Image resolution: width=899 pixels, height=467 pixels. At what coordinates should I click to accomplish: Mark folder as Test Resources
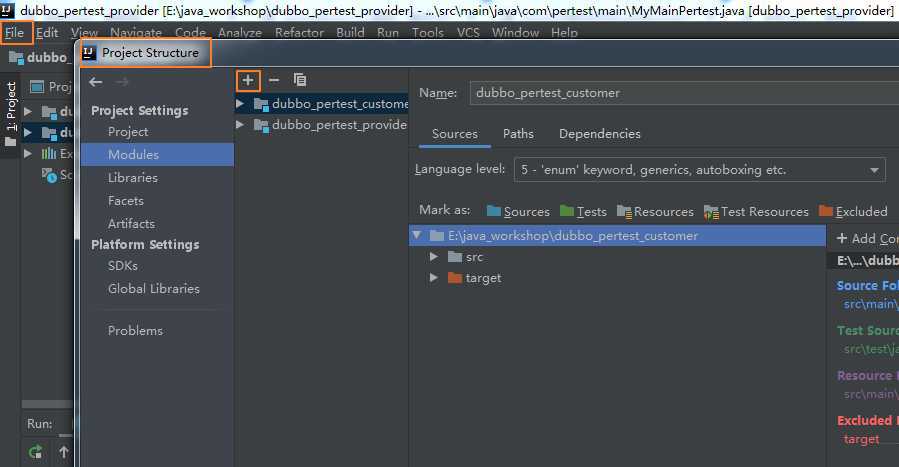coord(756,211)
